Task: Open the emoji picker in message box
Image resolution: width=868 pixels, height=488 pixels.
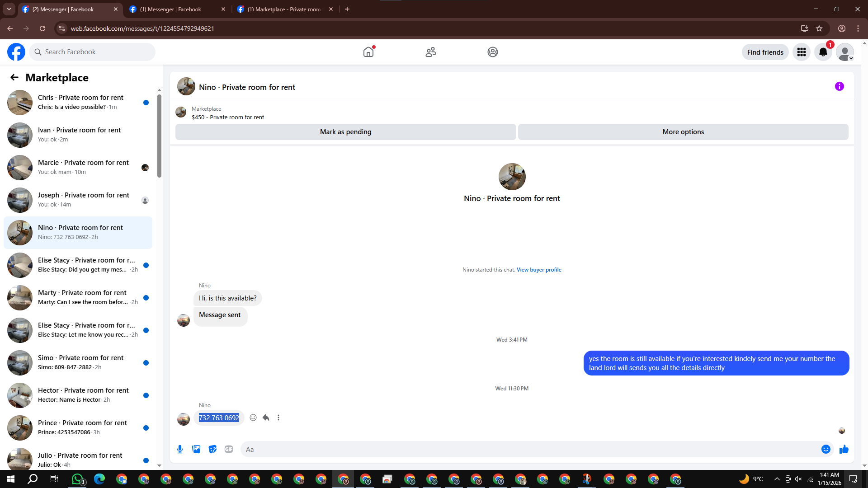Action: click(x=826, y=449)
